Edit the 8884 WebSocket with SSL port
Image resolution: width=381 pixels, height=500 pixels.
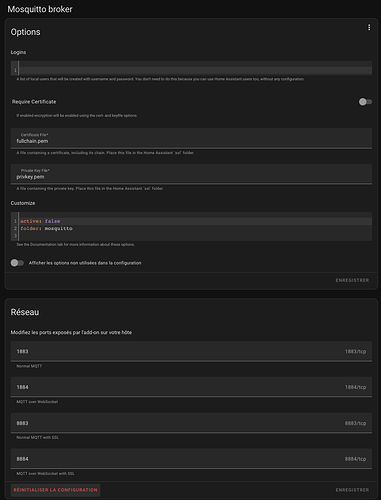191,459
